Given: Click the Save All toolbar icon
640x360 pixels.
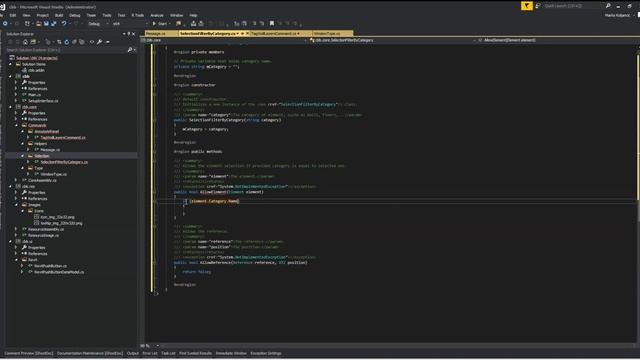Looking at the screenshot, I should 53,24.
